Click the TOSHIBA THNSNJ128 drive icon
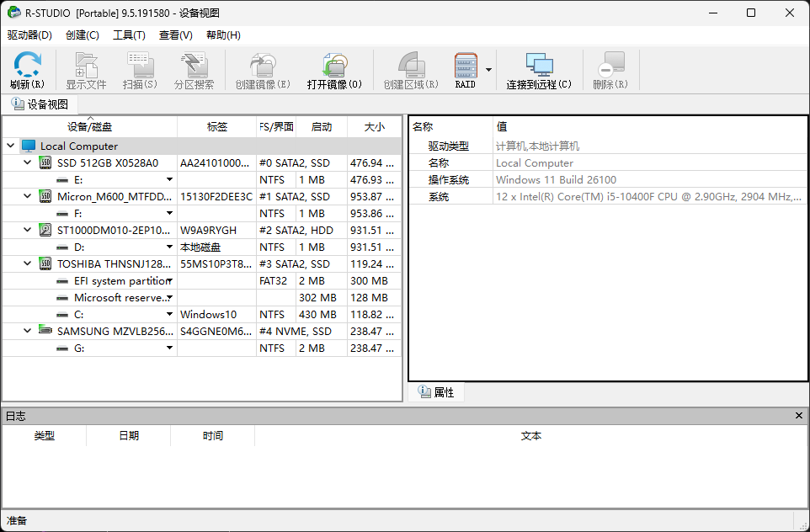The width and height of the screenshot is (810, 532). (45, 264)
